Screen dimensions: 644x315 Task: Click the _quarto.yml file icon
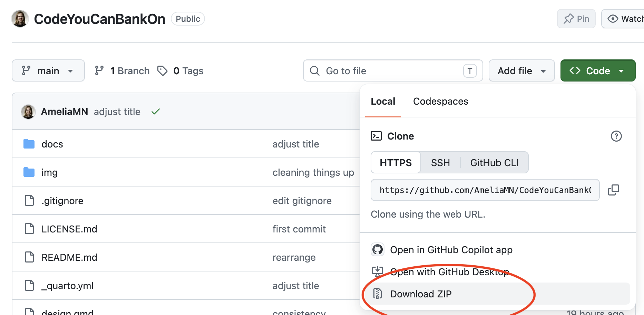(29, 285)
